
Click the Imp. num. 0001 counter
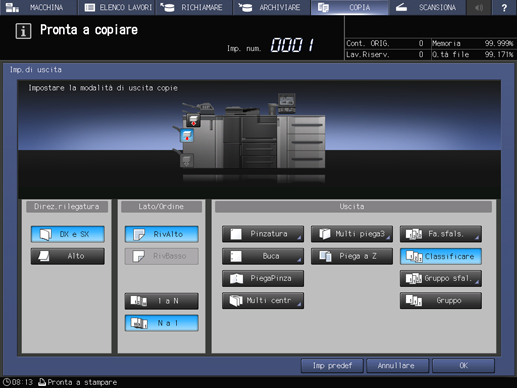point(271,45)
